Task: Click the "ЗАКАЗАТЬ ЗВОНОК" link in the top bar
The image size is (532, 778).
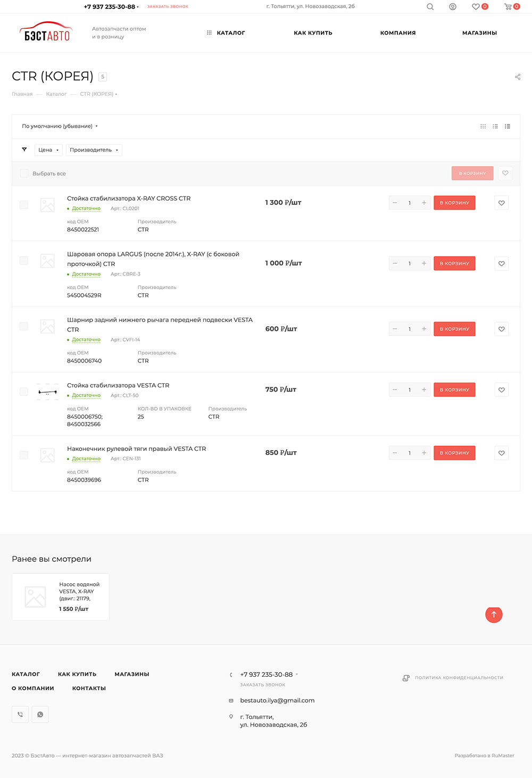Action: pos(168,7)
